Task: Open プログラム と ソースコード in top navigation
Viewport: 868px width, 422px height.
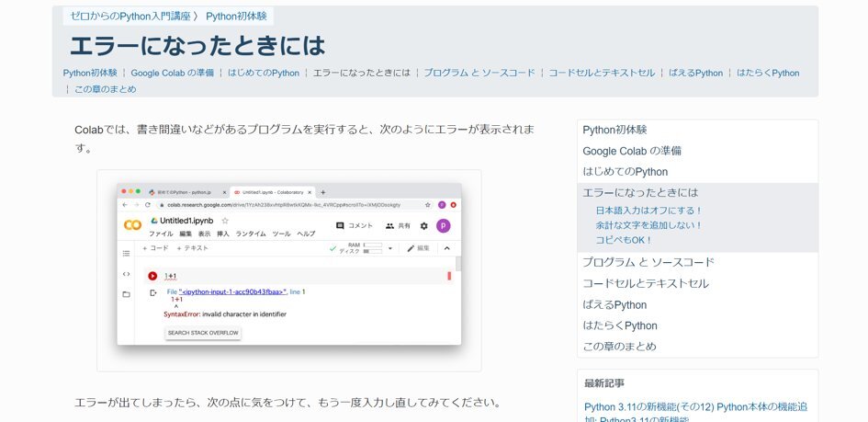Action: click(x=479, y=73)
